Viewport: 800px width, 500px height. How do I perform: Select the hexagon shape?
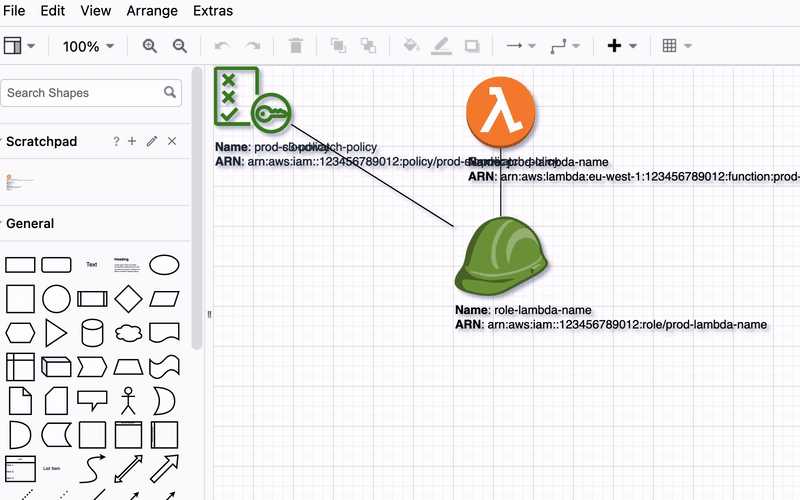click(x=20, y=333)
